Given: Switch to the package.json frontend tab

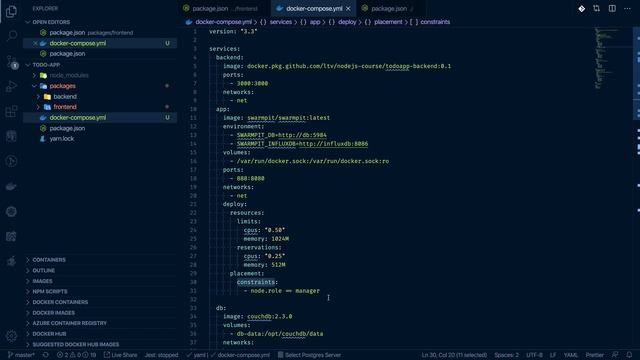Looking at the screenshot, I should tap(224, 8).
